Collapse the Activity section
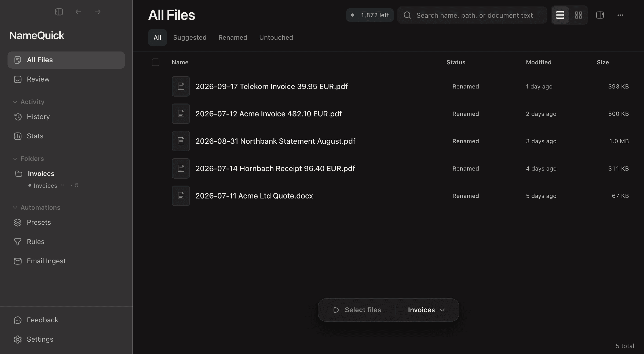The width and height of the screenshot is (644, 354). pyautogui.click(x=29, y=102)
